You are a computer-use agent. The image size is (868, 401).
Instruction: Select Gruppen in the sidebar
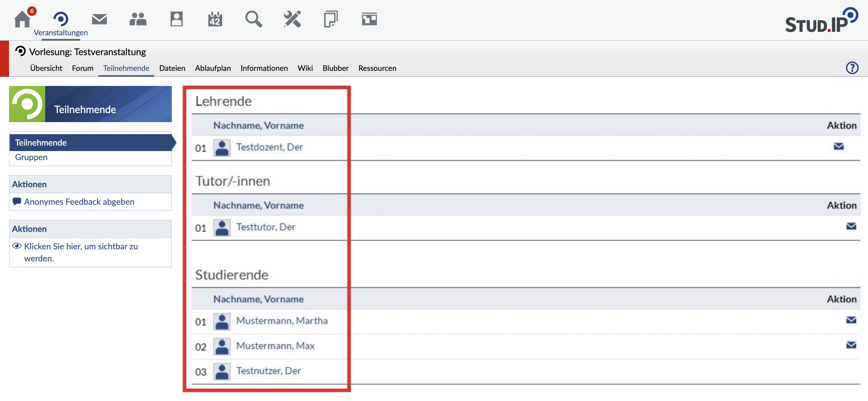pos(31,157)
